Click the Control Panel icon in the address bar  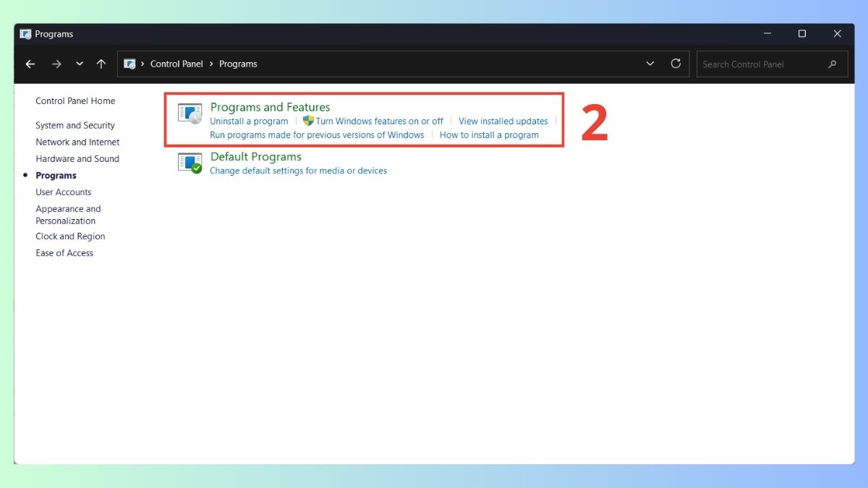pos(129,64)
